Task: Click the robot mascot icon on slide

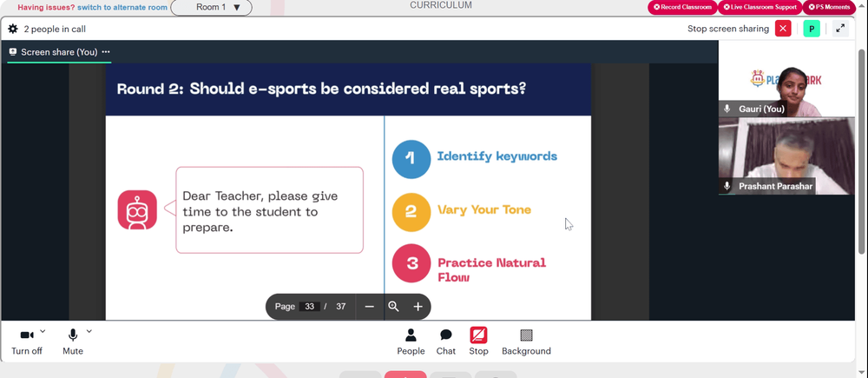Action: point(137,210)
